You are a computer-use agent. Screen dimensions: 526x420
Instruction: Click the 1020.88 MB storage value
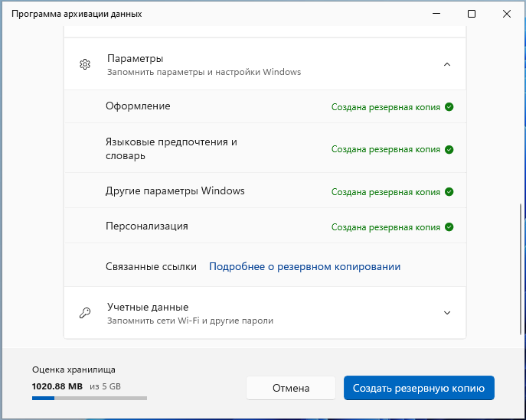pos(57,386)
